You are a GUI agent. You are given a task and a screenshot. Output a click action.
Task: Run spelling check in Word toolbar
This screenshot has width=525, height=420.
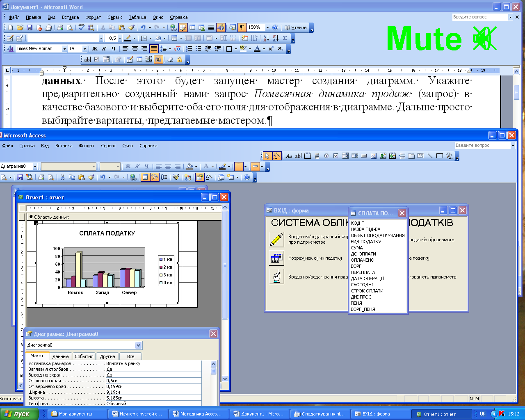(82, 27)
